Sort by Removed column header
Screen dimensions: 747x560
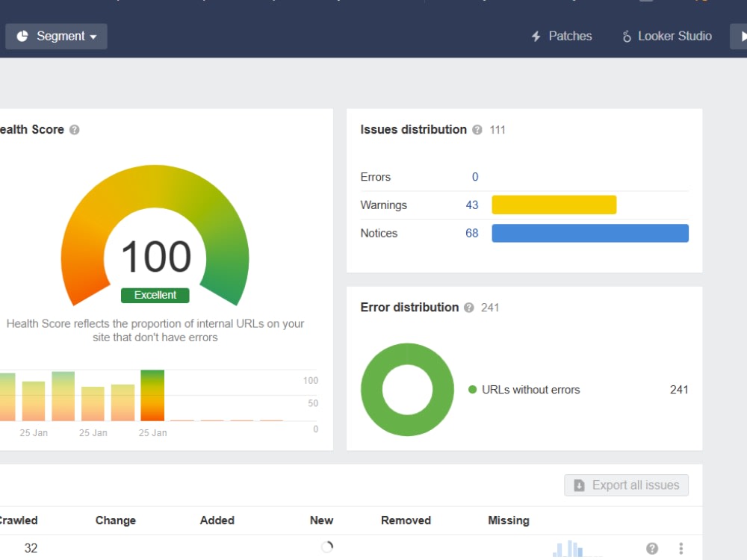(406, 520)
